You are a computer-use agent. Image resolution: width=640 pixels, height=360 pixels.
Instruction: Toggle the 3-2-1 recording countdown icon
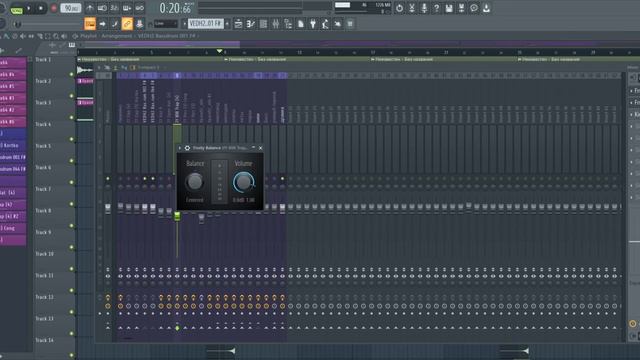115,8
